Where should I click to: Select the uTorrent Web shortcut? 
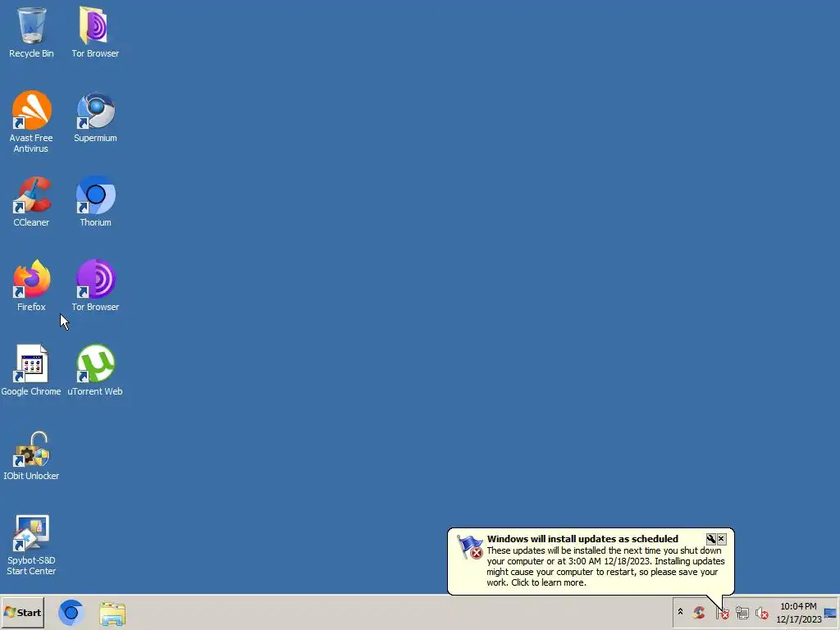click(x=95, y=370)
